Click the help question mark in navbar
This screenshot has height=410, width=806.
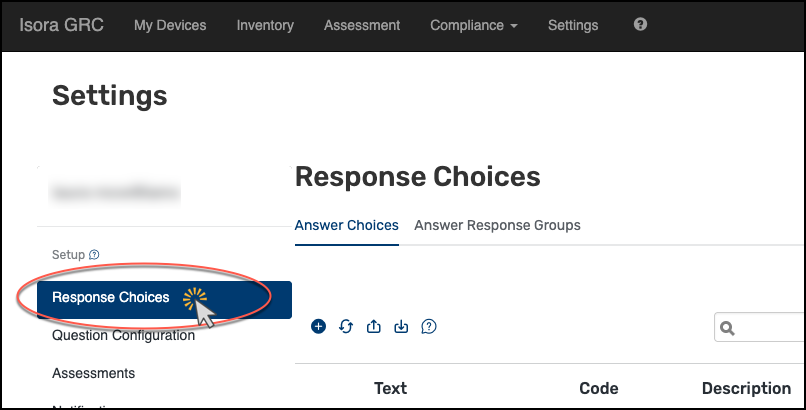coord(641,25)
